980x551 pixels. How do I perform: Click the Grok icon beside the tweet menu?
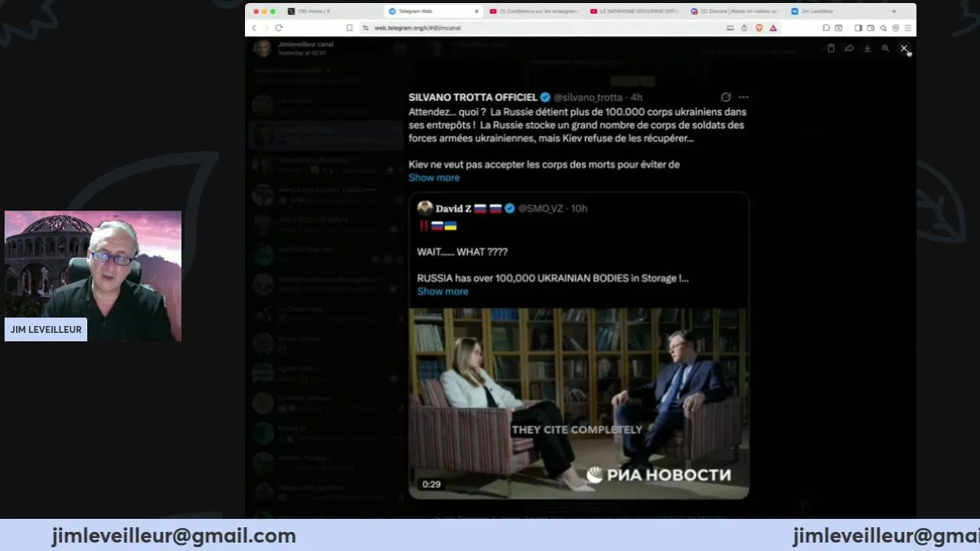click(726, 97)
